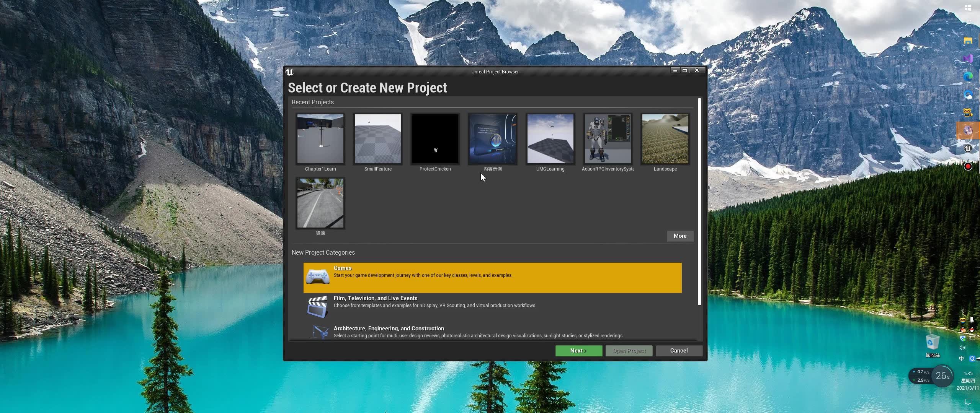980x413 pixels.
Task: Click the 26% battery progress indicator
Action: [942, 376]
